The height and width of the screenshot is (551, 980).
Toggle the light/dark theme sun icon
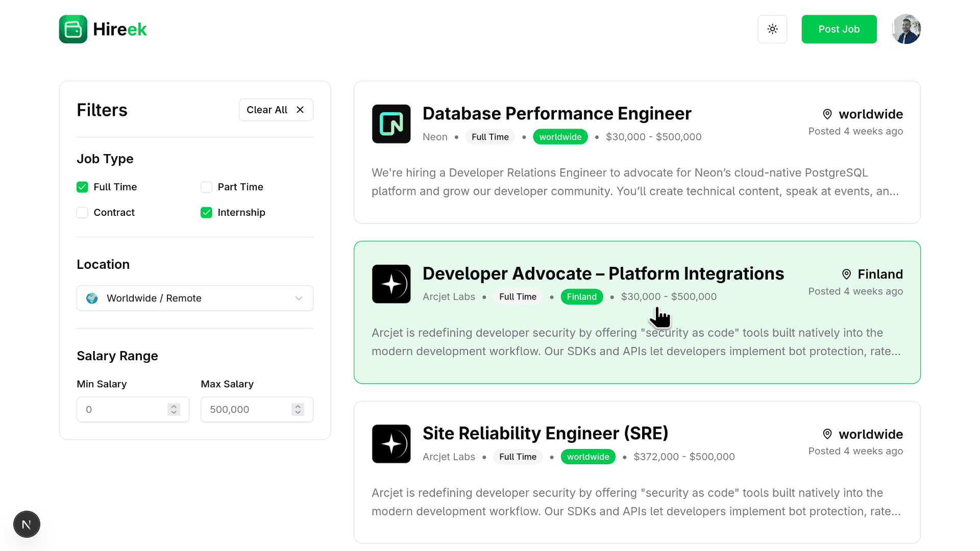pyautogui.click(x=772, y=29)
